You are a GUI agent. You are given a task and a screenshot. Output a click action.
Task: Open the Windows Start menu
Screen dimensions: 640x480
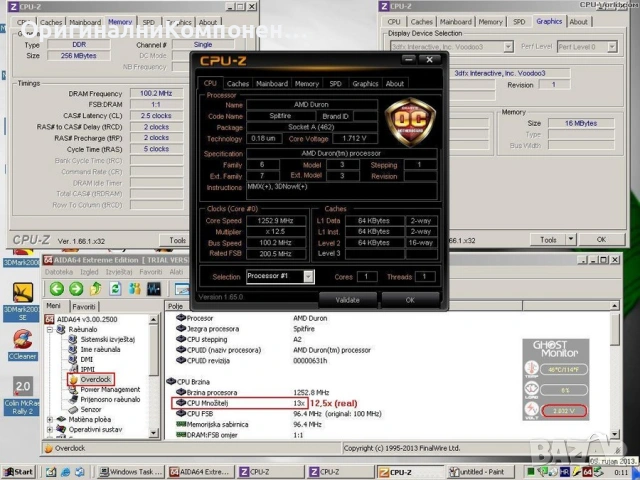[x=19, y=472]
